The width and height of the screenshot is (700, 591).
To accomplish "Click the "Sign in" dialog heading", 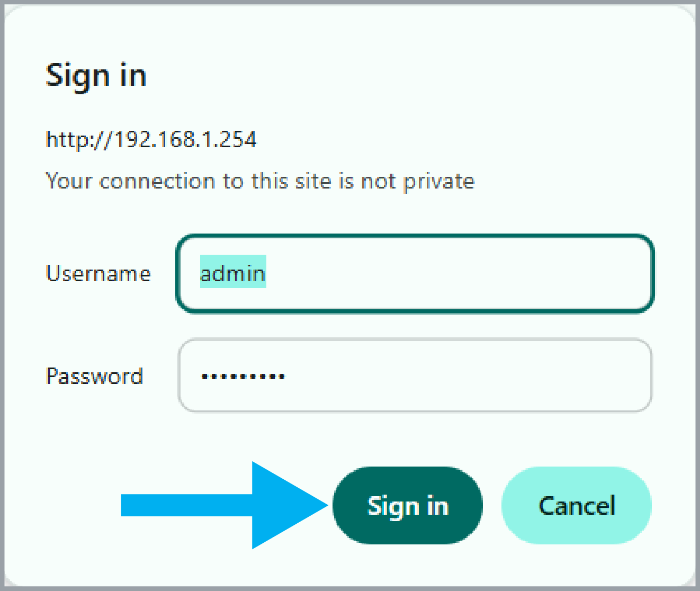I will click(96, 76).
